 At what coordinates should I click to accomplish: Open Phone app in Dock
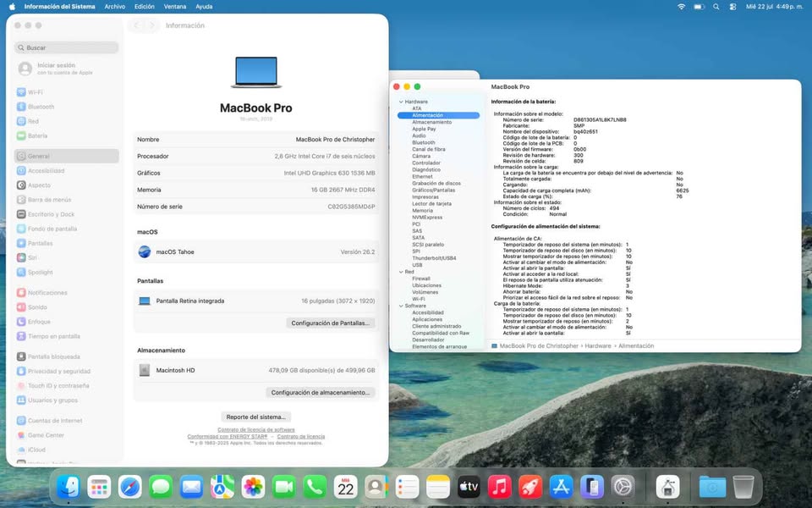tap(315, 487)
